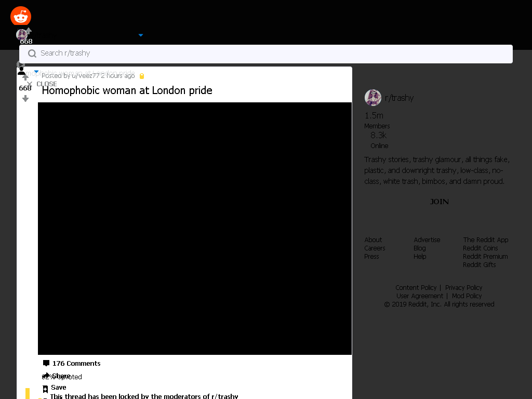Click the search magnifier icon

[32, 54]
